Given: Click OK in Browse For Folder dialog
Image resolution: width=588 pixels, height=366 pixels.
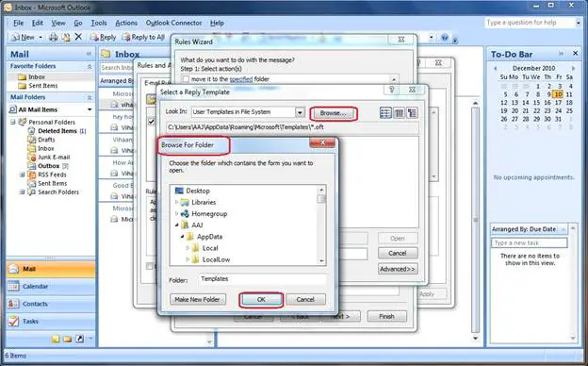Looking at the screenshot, I should [x=261, y=299].
